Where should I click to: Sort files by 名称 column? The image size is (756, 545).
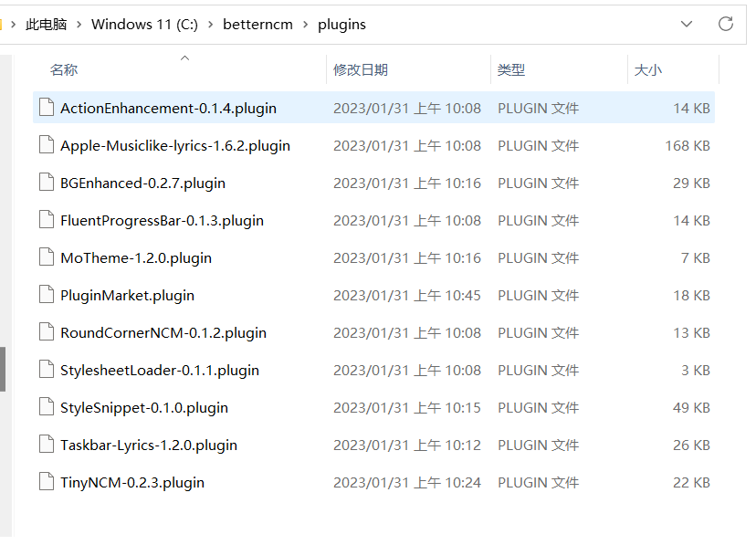[64, 70]
